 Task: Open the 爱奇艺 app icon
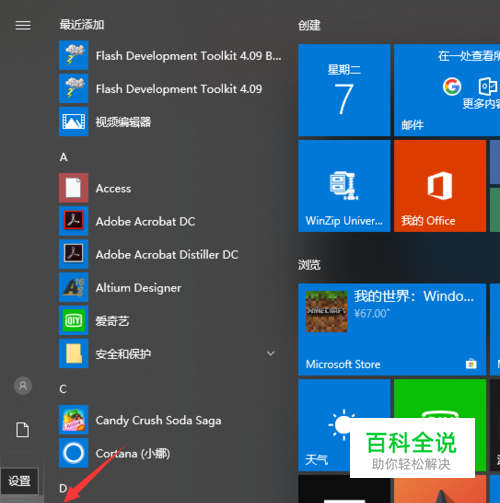74,320
